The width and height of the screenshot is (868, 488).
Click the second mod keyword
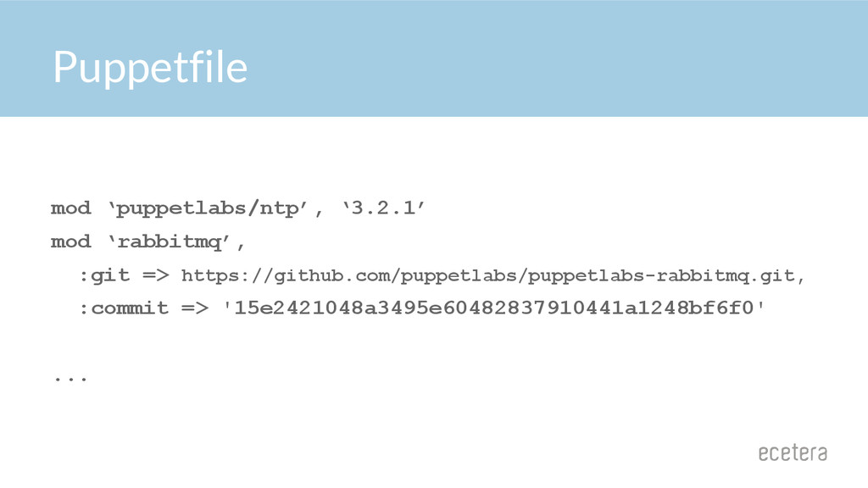tap(71, 241)
